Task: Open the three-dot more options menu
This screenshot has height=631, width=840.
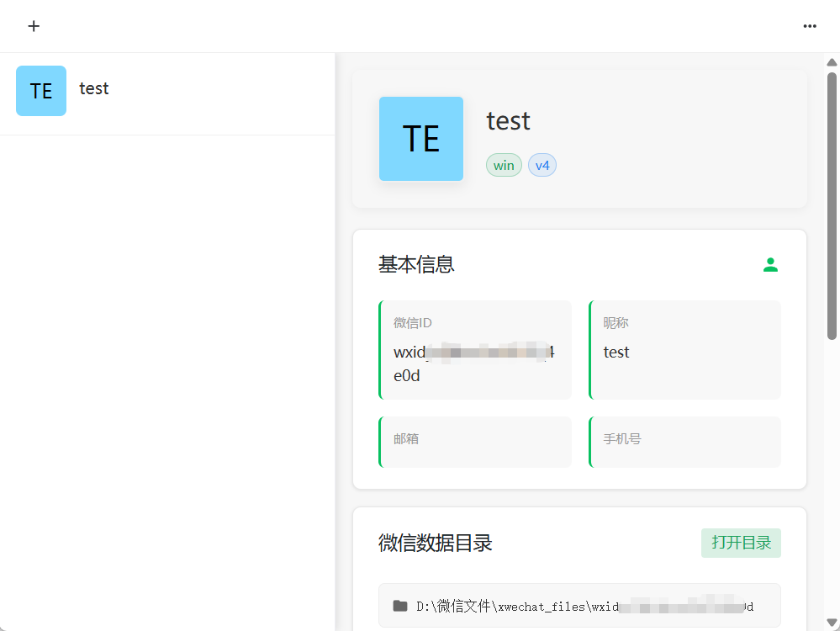Action: [x=810, y=26]
